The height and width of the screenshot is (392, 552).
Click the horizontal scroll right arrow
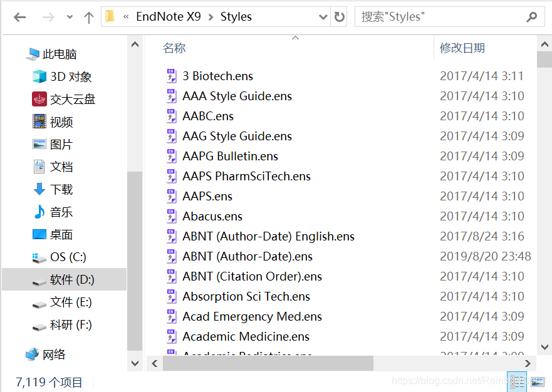click(528, 363)
